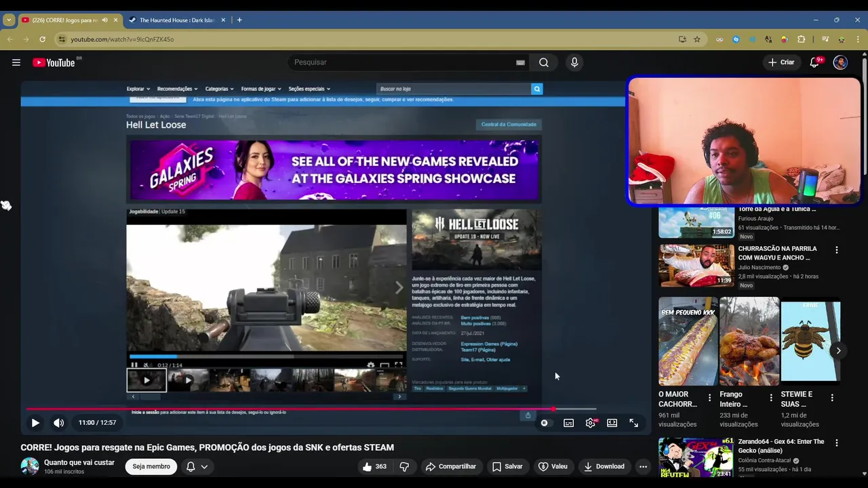Bookmark this page with the star
868x488 pixels.
tap(697, 39)
